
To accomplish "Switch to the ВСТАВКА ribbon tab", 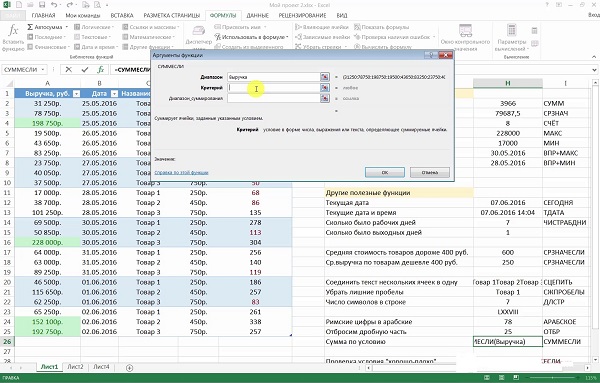I will [122, 16].
